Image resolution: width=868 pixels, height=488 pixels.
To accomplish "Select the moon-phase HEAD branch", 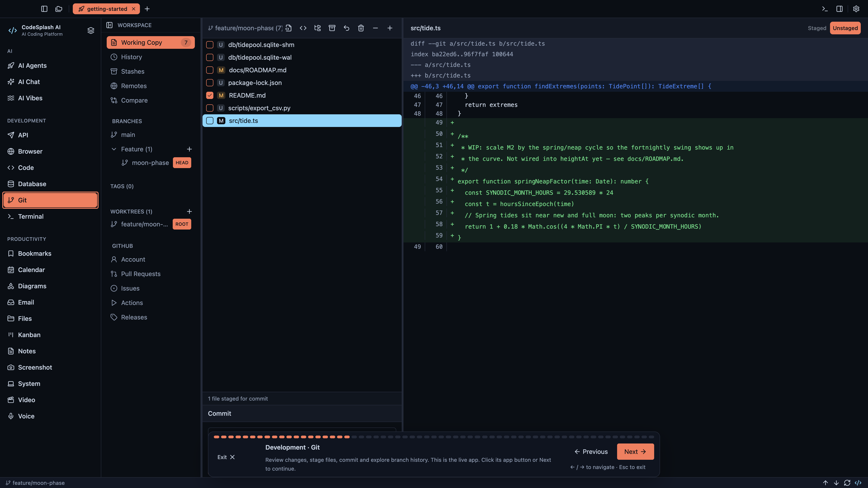I will [x=156, y=163].
